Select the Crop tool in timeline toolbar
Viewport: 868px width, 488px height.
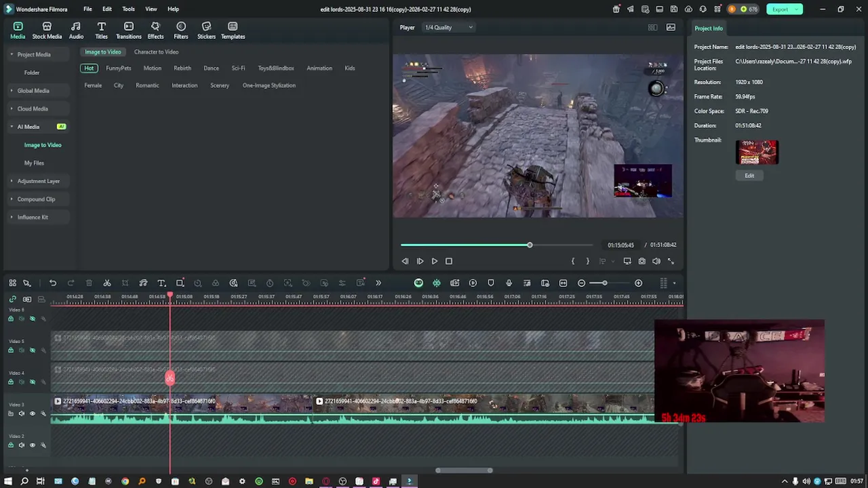click(125, 283)
